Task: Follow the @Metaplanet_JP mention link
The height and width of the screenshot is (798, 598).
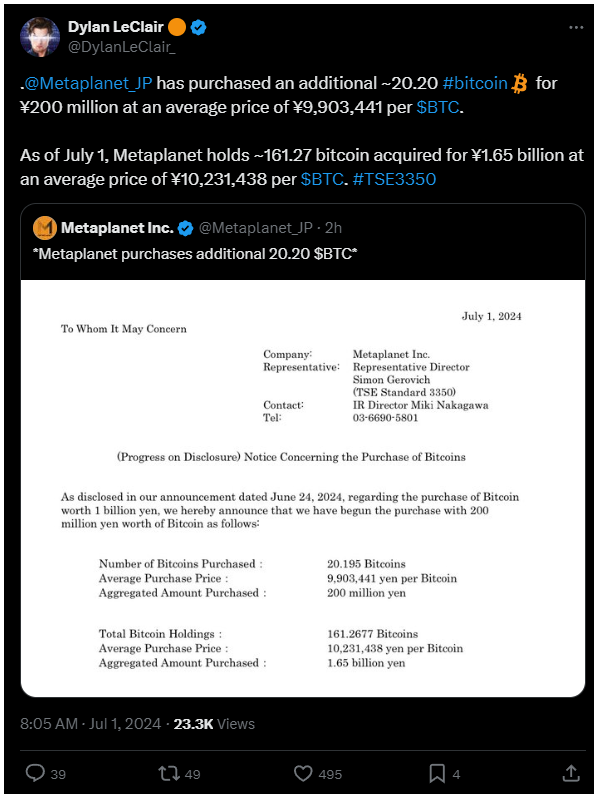Action: click(88, 83)
